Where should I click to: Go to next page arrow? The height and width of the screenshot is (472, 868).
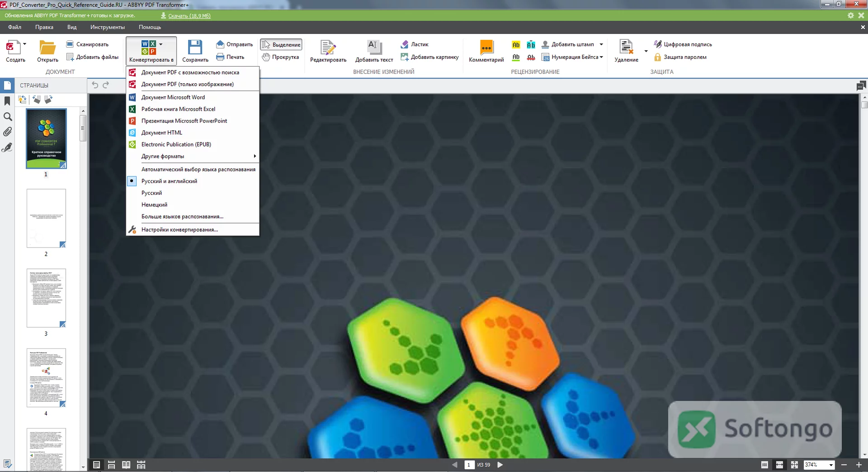tap(500, 465)
